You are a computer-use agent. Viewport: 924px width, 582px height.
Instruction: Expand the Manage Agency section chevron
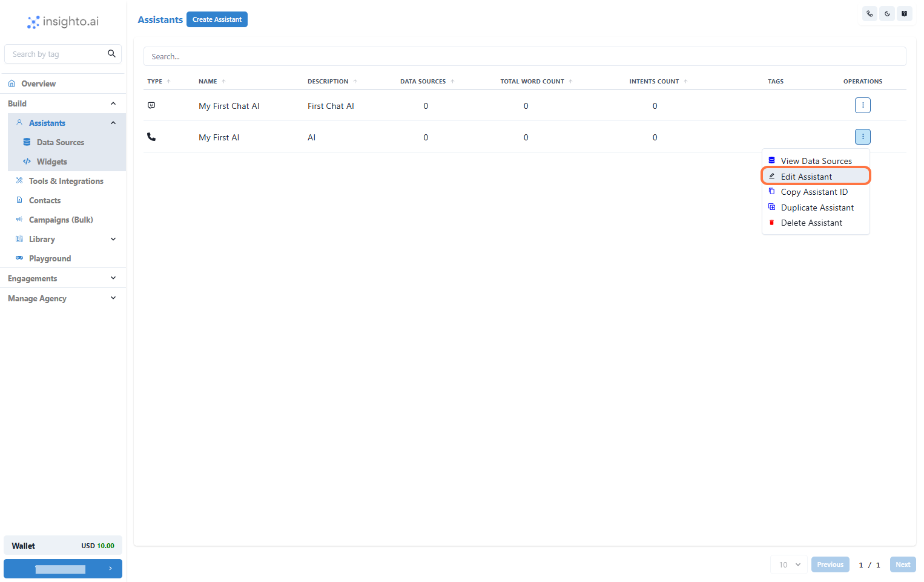(x=113, y=298)
